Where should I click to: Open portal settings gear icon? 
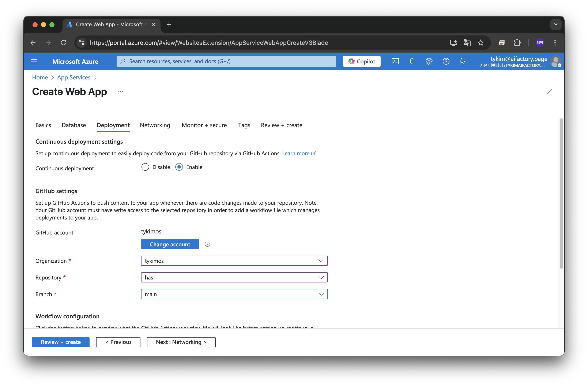[x=429, y=61]
